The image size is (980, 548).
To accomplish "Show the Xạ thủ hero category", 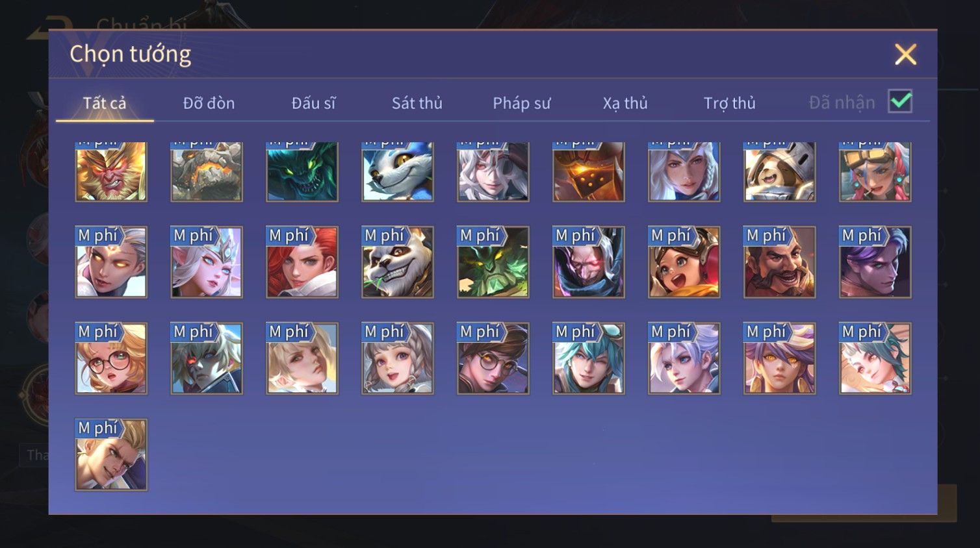I will (625, 103).
